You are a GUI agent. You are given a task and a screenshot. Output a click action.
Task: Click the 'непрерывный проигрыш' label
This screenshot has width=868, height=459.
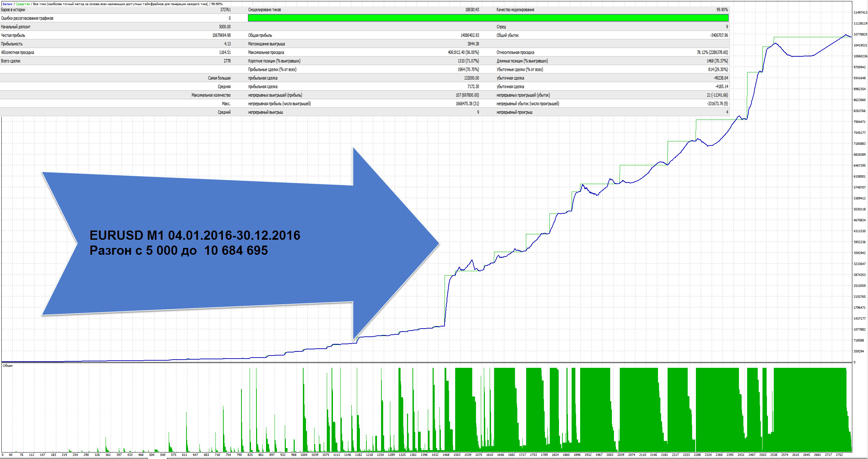tap(515, 112)
